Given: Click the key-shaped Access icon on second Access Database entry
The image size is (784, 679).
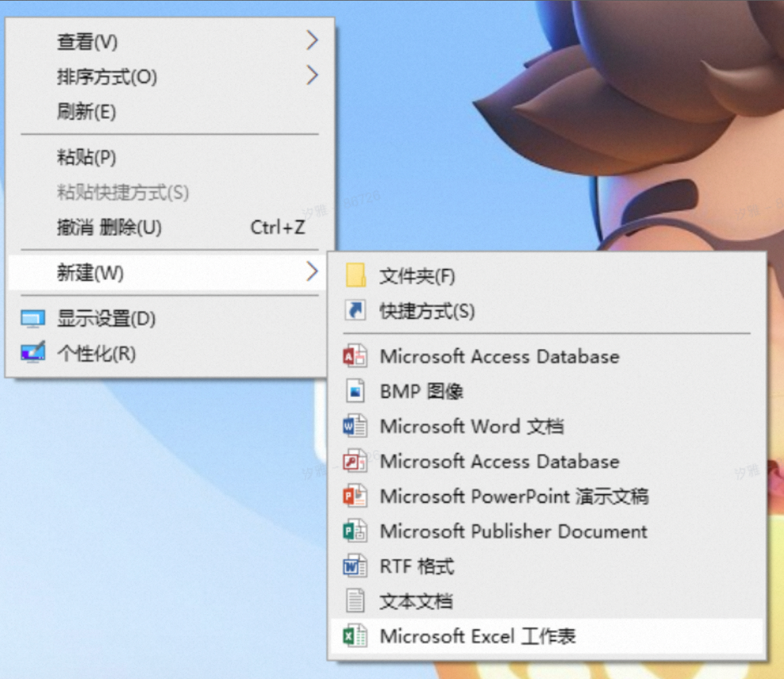Looking at the screenshot, I should [355, 461].
